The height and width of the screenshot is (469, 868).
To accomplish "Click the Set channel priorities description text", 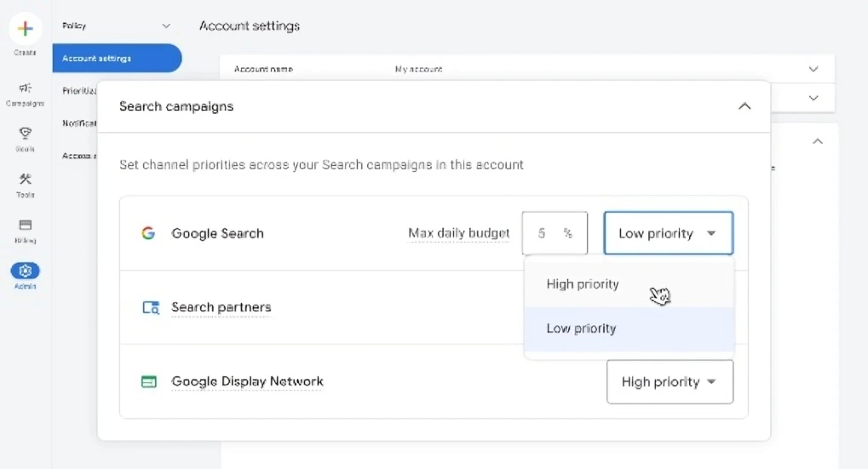I will coord(322,165).
